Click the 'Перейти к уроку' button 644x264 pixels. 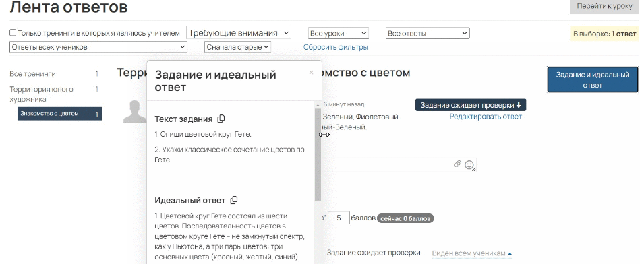coord(605,7)
